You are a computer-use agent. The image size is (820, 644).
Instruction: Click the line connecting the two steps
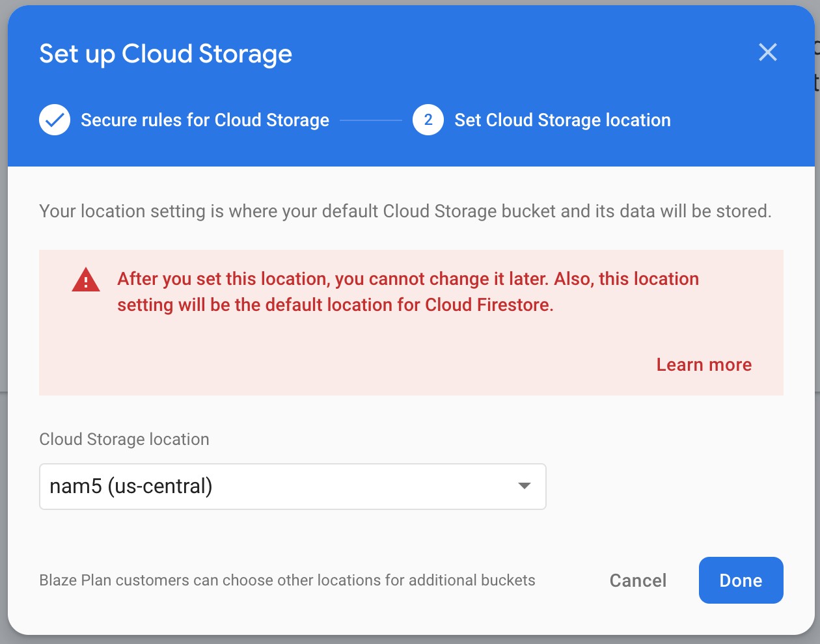coord(371,120)
